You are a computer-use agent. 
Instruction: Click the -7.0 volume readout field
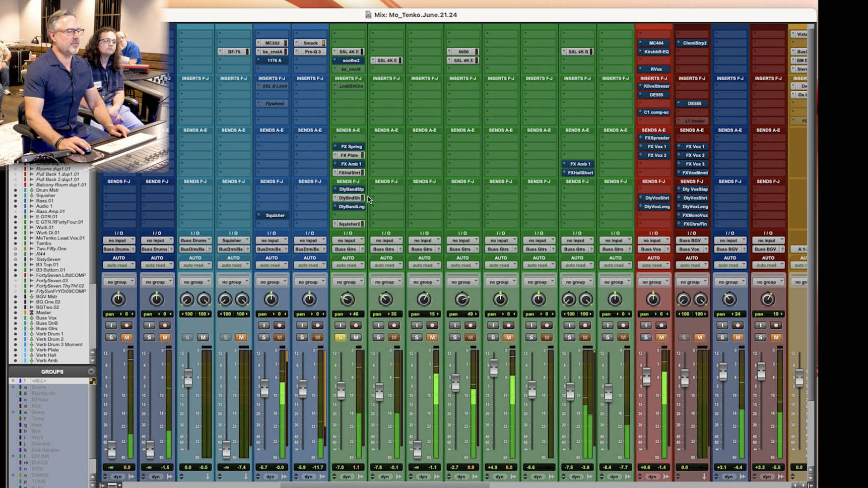[340, 467]
